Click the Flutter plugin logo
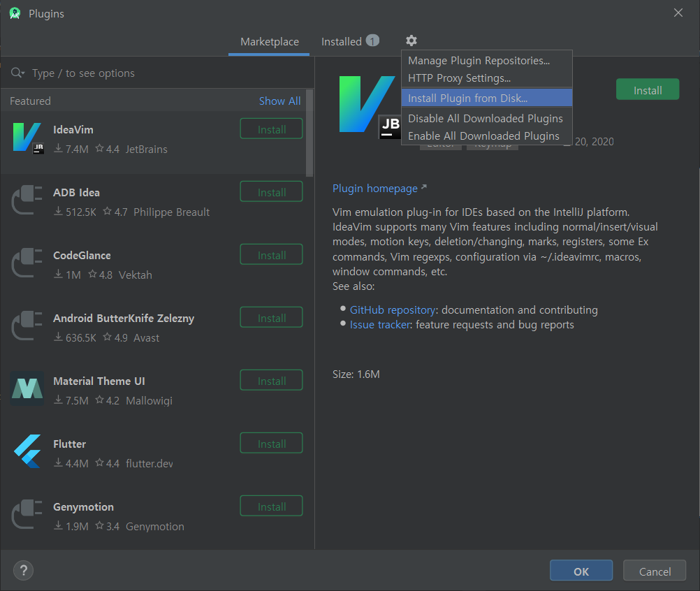700x591 pixels. tap(28, 451)
